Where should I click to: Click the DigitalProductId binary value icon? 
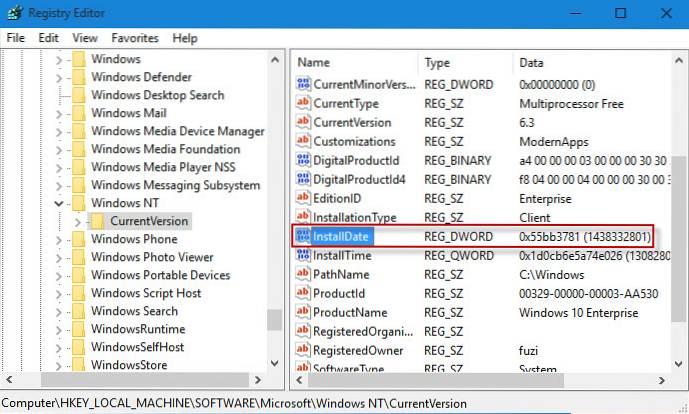coord(304,160)
